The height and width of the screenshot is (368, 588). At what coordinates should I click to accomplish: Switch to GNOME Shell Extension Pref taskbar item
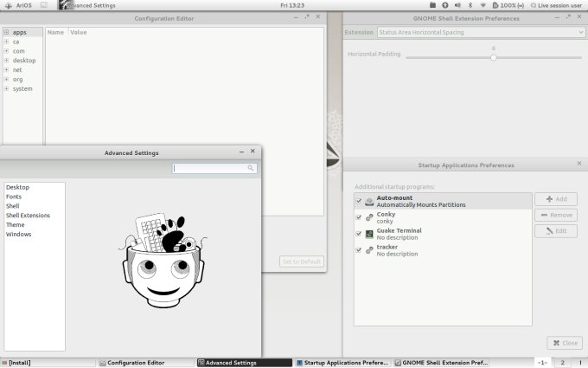(441, 363)
